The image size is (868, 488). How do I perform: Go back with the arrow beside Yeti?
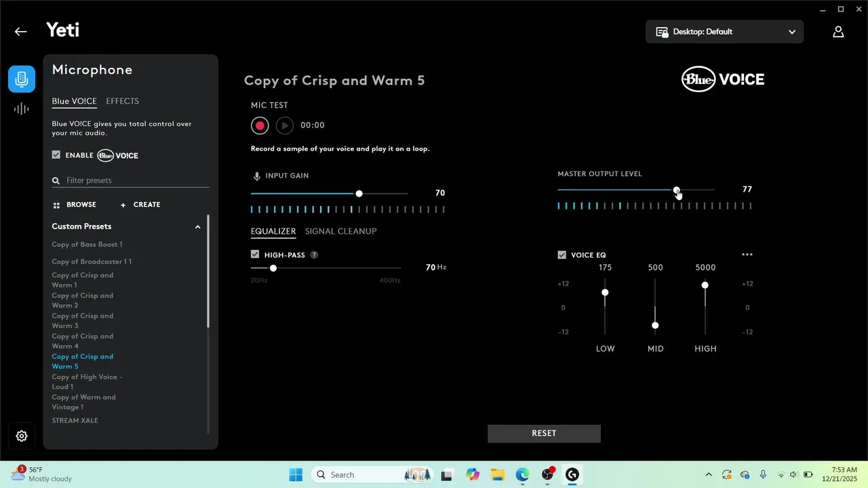click(20, 31)
